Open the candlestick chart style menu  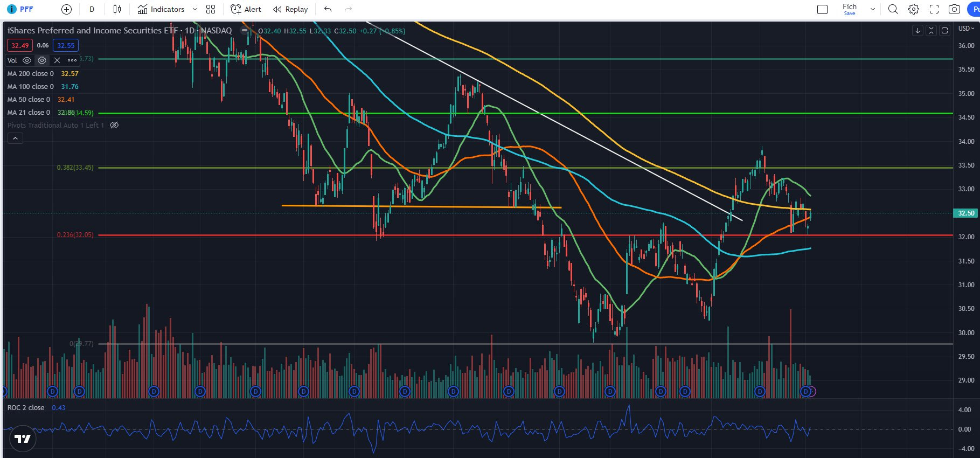117,9
